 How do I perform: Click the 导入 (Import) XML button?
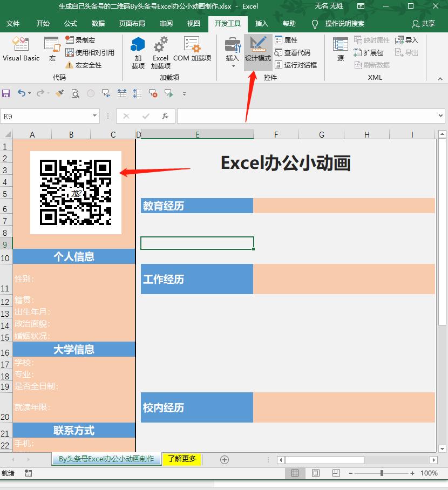pyautogui.click(x=406, y=39)
